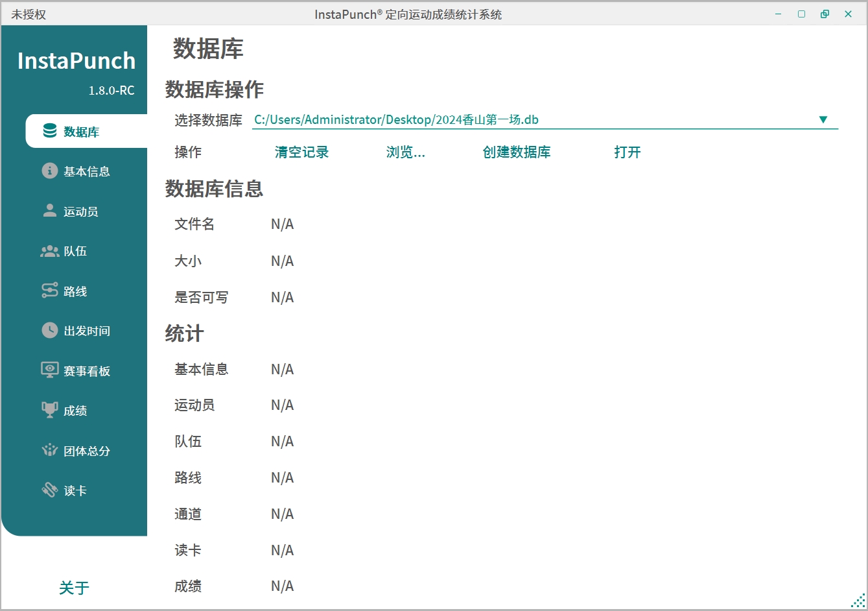Click the 创建数据库 button

pyautogui.click(x=516, y=152)
